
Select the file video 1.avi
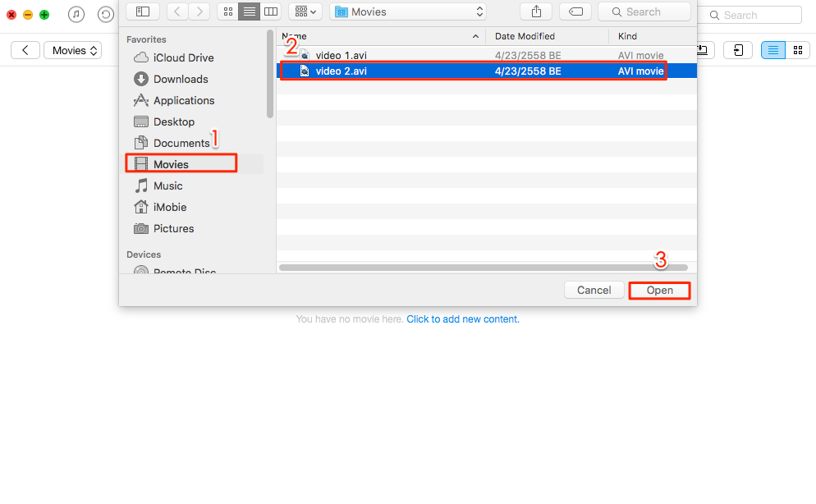(x=487, y=55)
